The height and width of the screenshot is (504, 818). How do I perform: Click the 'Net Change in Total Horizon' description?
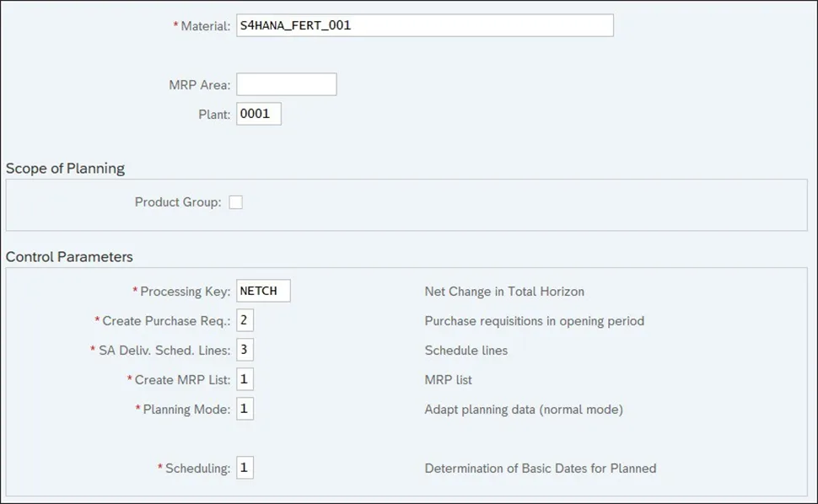click(504, 292)
